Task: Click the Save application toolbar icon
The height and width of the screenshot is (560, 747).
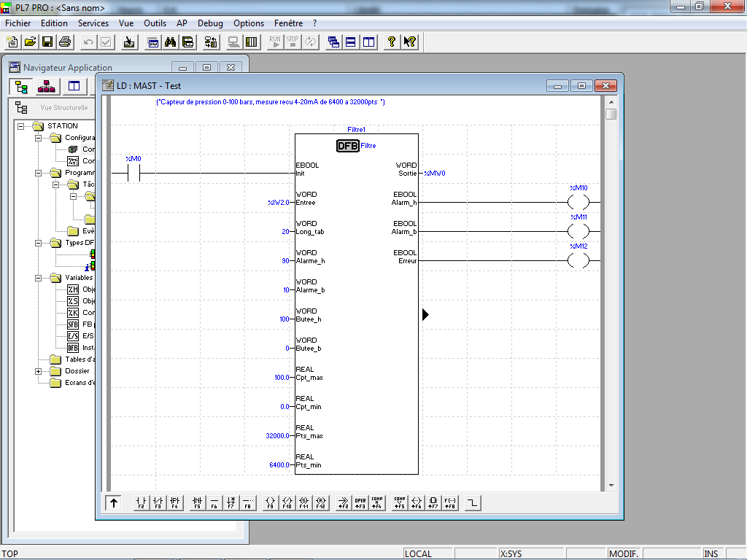Action: coord(47,42)
